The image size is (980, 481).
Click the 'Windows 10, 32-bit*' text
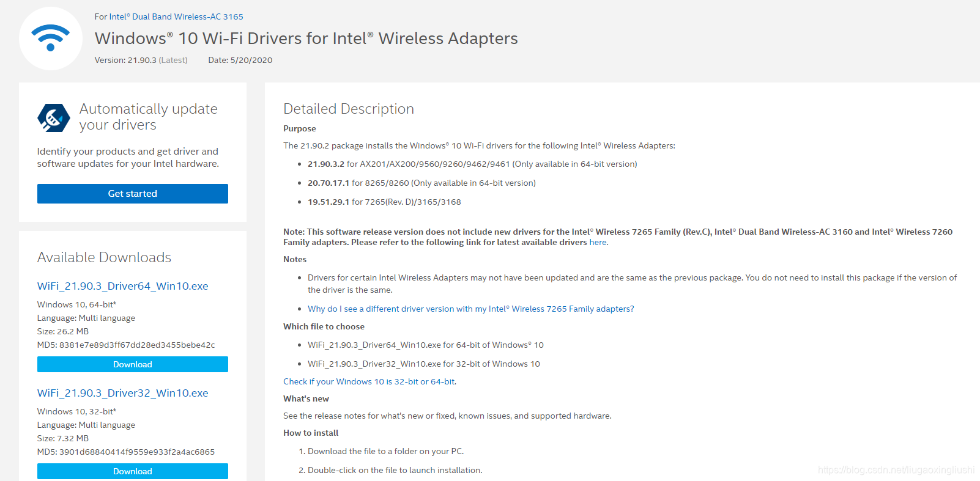76,412
